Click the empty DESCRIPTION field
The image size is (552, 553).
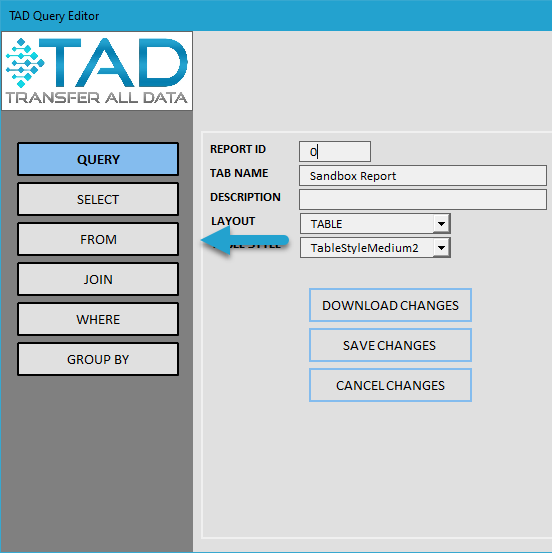(x=423, y=200)
